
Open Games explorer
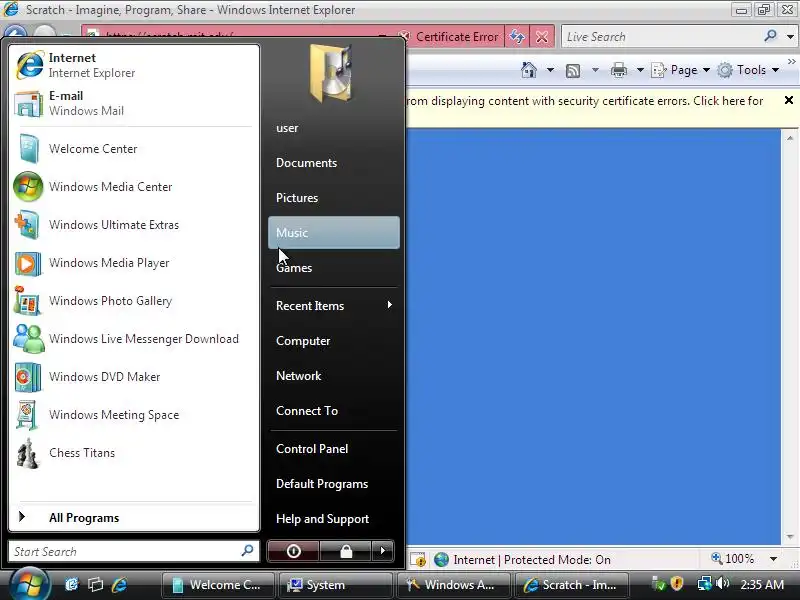pos(334,267)
